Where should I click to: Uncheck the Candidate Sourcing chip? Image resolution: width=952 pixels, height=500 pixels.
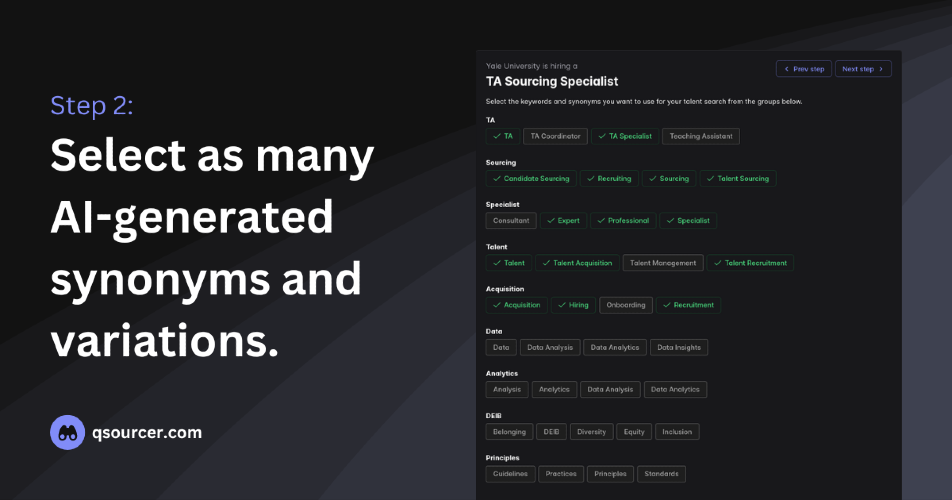[531, 178]
